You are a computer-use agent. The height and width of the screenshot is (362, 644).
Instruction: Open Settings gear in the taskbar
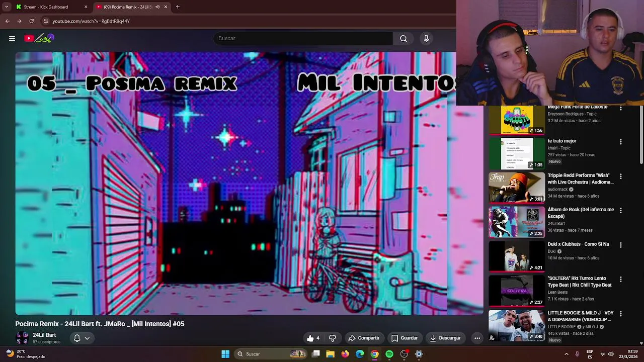[x=419, y=354]
